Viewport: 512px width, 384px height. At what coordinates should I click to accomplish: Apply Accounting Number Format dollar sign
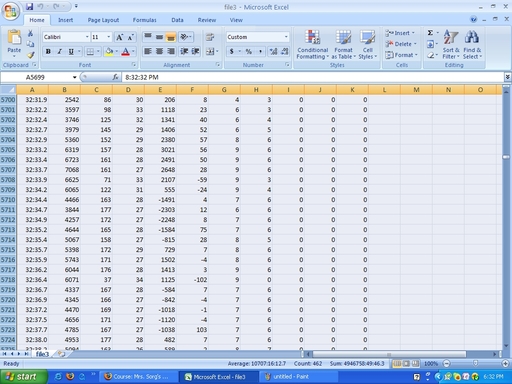232,51
